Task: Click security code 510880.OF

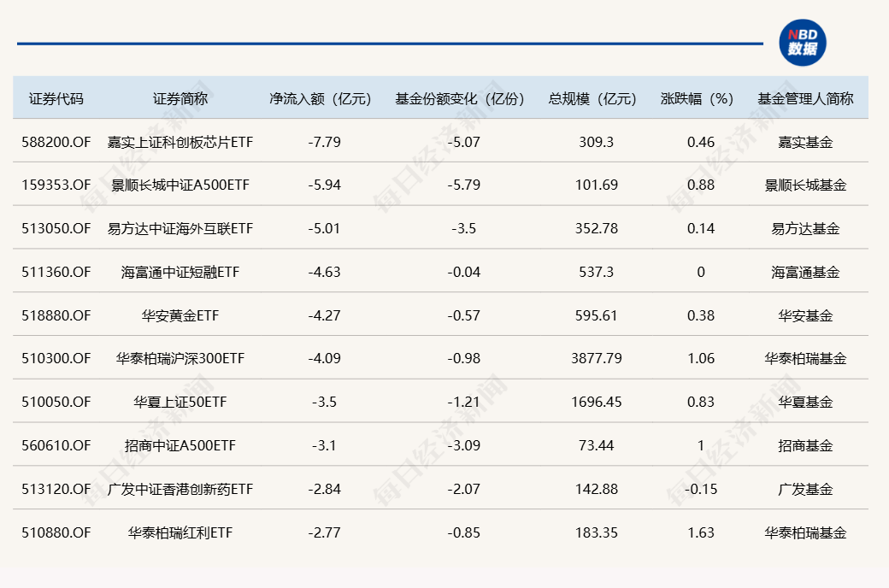Action: [56, 532]
